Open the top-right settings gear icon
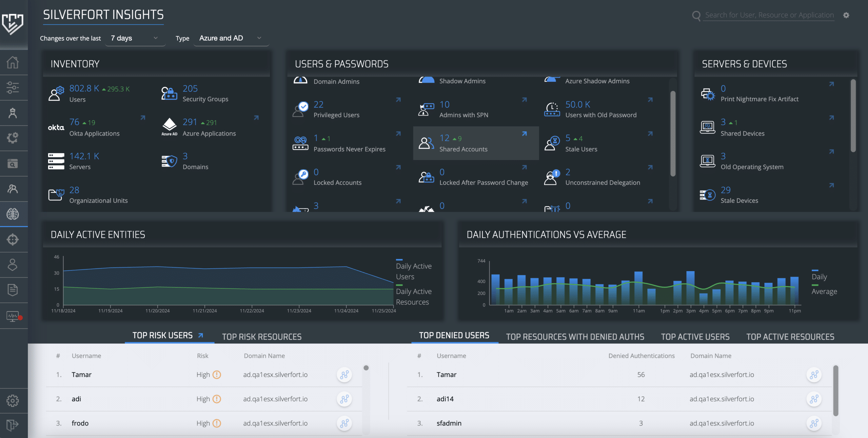868x438 pixels. 846,15
